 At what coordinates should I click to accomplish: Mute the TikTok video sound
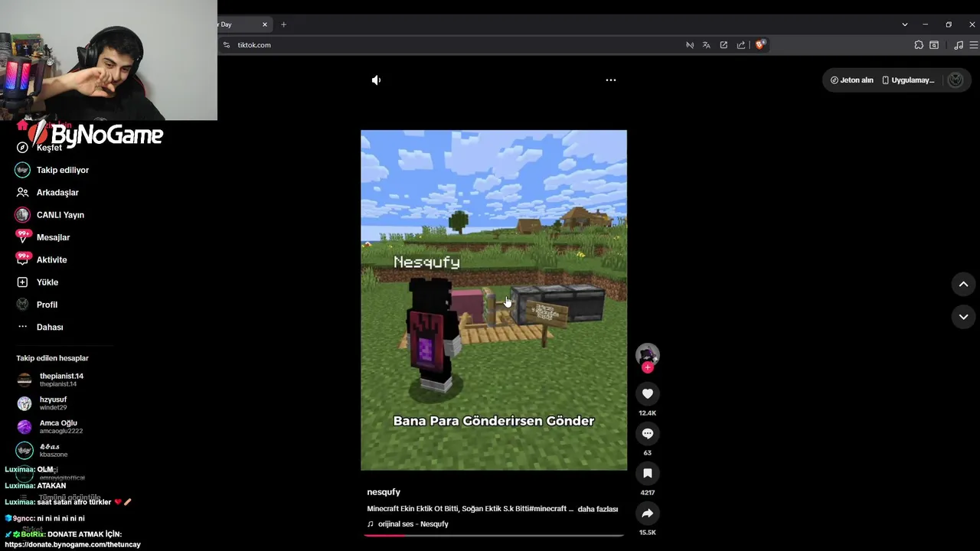pos(376,80)
